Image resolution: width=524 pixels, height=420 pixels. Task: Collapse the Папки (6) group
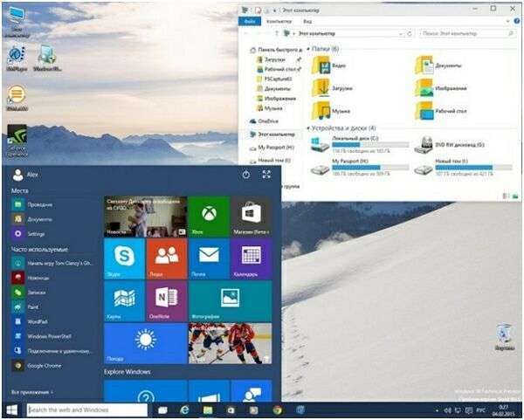(x=308, y=49)
